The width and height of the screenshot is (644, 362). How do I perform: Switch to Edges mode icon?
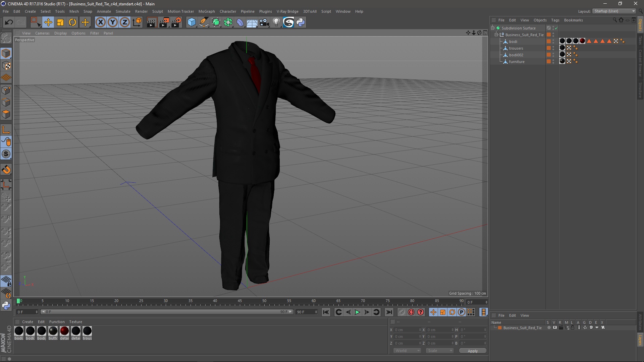coord(6,102)
